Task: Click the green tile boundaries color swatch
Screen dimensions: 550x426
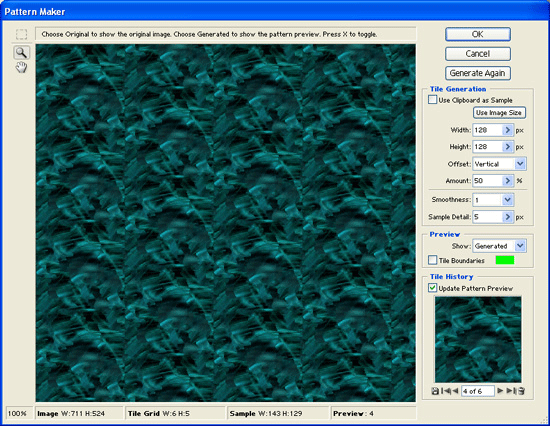Action: click(505, 260)
